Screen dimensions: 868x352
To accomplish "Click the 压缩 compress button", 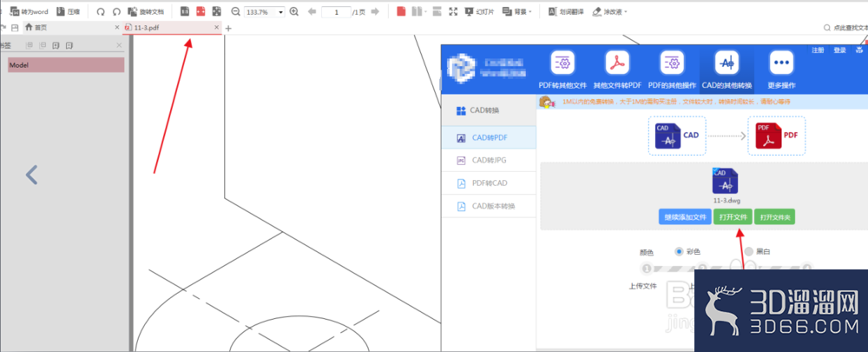I will click(68, 11).
